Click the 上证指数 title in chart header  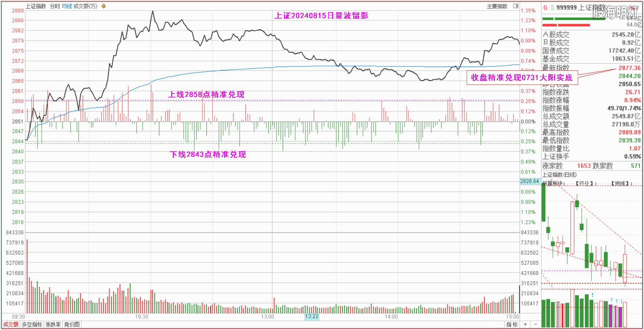tap(36, 6)
